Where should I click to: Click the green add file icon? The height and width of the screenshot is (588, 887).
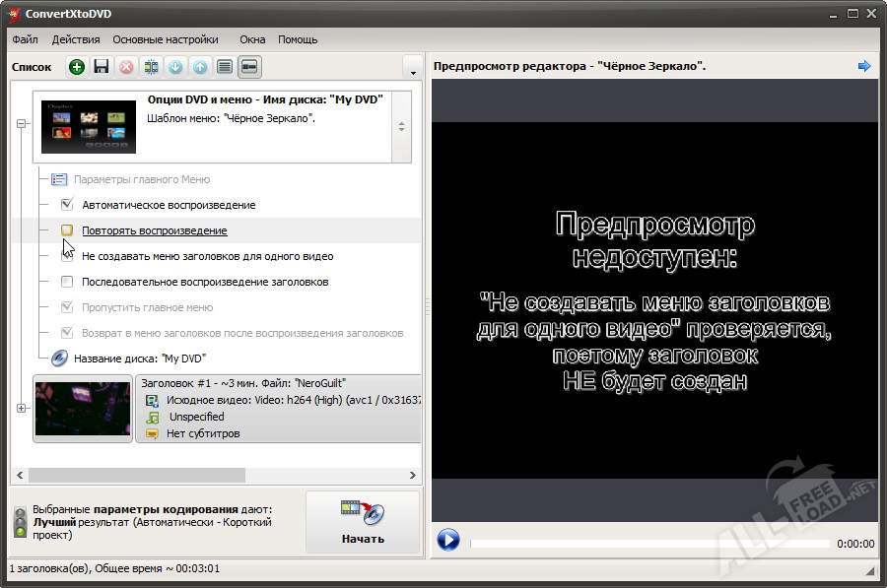pyautogui.click(x=77, y=67)
